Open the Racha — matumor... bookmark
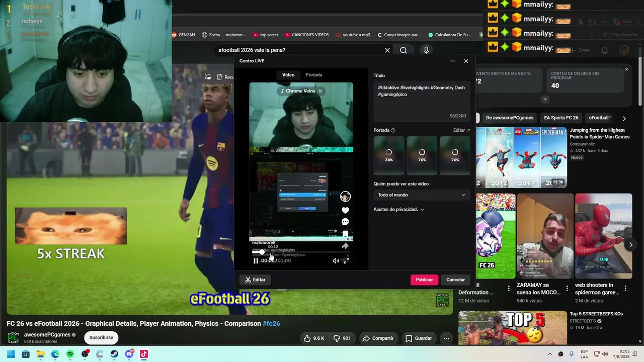The image size is (644, 362). [x=223, y=35]
